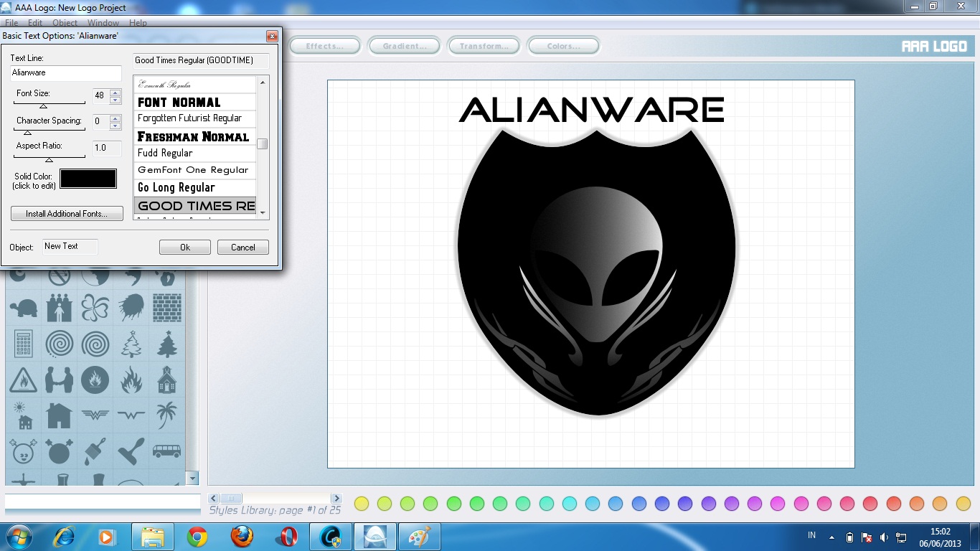Increase Character Spacing with up stepper arrow
This screenshot has width=980, height=551.
point(116,118)
